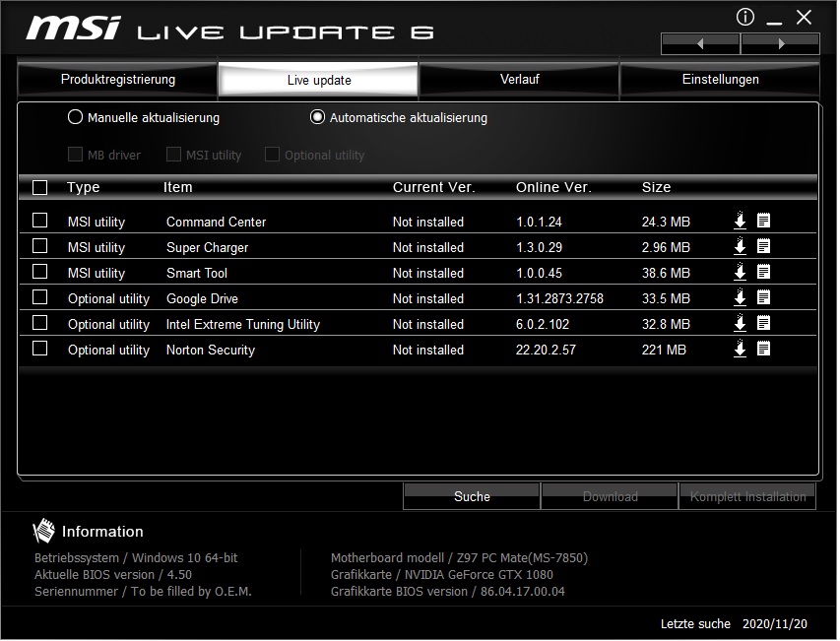The width and height of the screenshot is (840, 641).
Task: Check the select-all checkbox in table header
Action: (x=40, y=188)
